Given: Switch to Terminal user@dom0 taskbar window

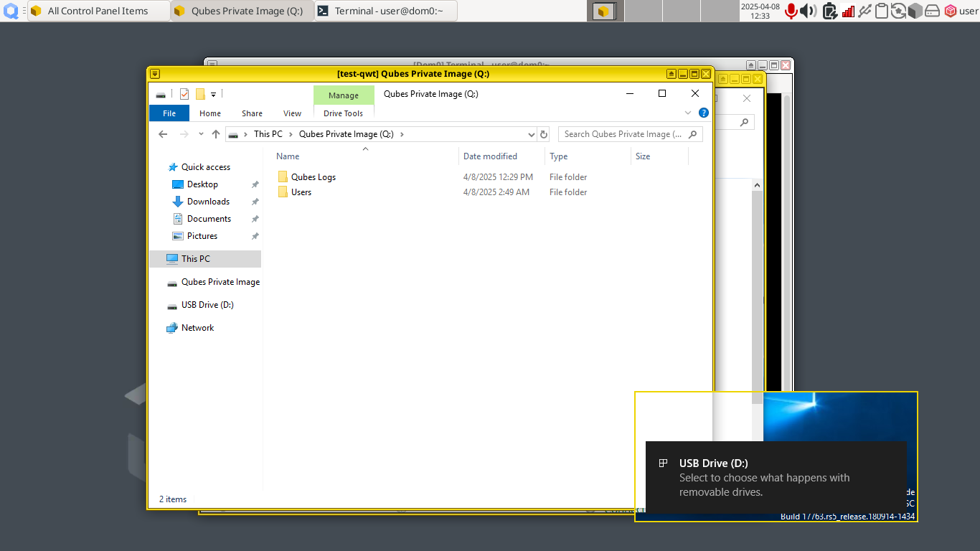Looking at the screenshot, I should tap(386, 11).
